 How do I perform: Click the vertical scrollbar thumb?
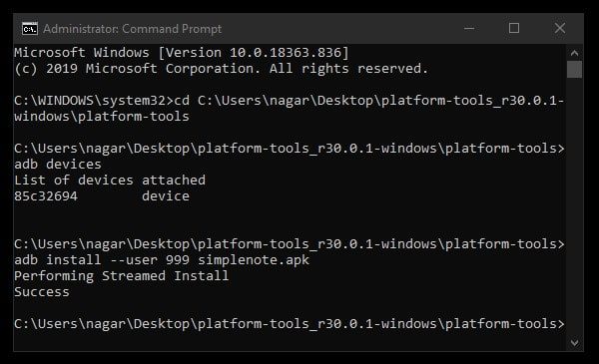(574, 70)
